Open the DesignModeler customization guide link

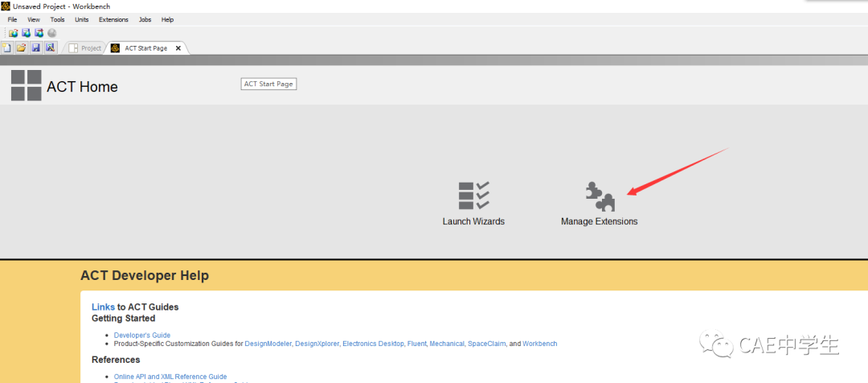point(268,344)
